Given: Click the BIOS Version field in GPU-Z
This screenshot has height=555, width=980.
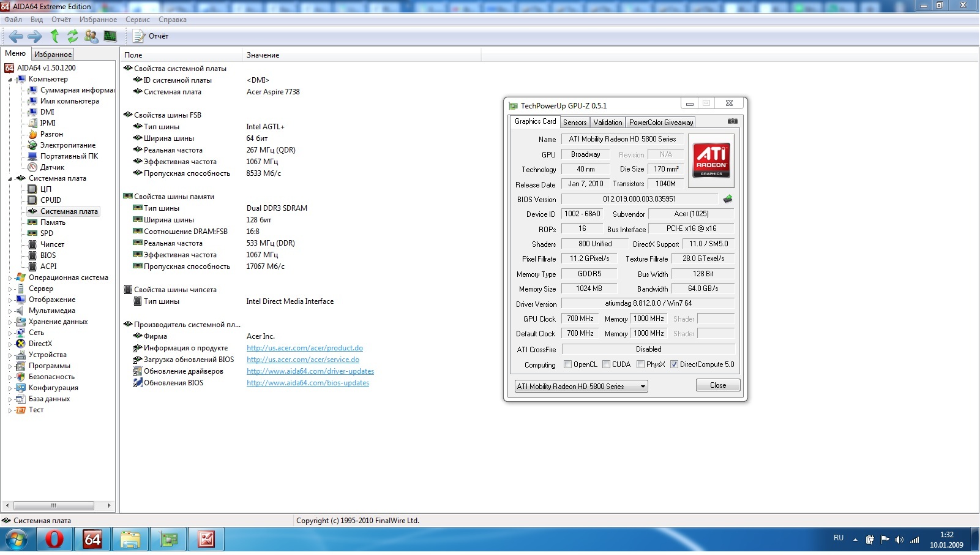Looking at the screenshot, I should pyautogui.click(x=640, y=199).
